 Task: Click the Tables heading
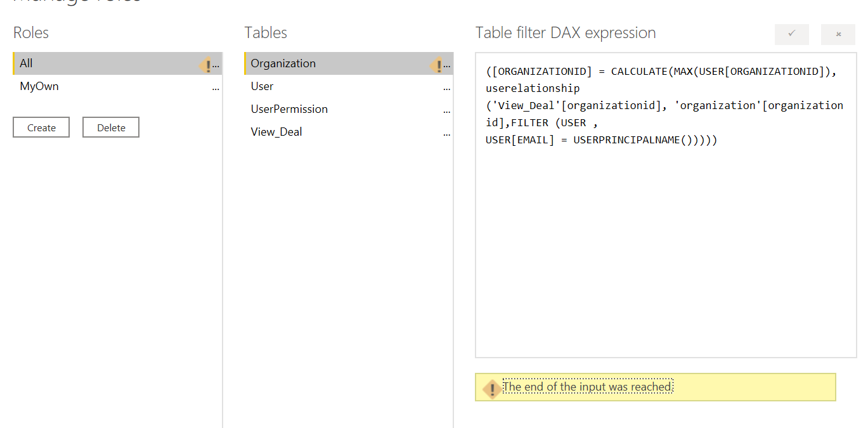[266, 33]
